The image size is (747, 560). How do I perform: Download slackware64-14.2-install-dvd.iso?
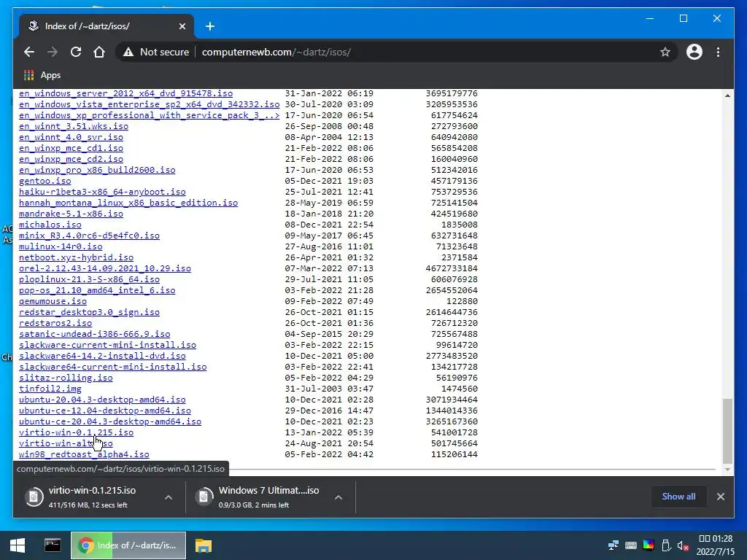point(102,356)
